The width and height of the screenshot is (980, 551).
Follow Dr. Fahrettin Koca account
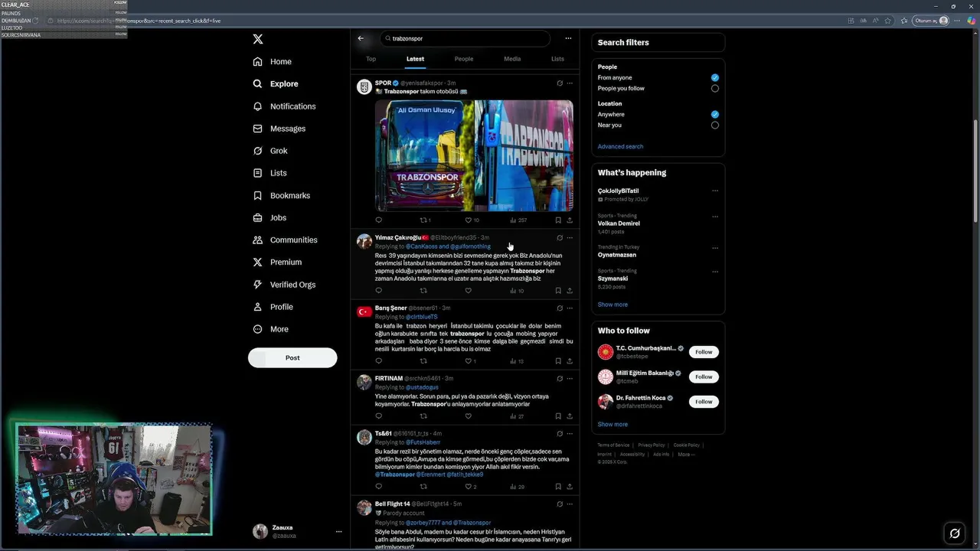tap(704, 402)
